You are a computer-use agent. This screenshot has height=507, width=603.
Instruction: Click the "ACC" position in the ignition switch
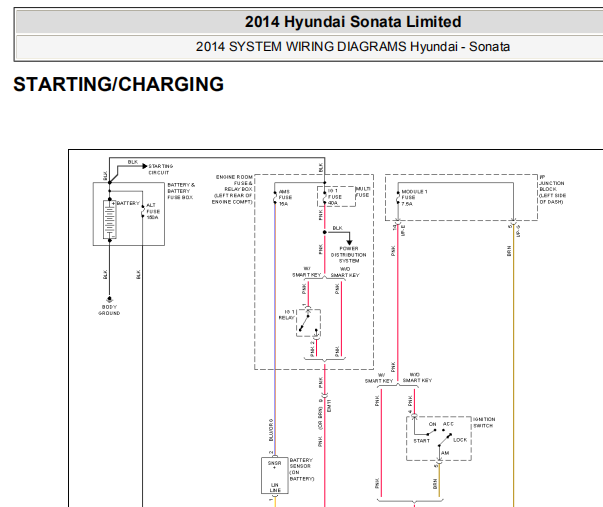pyautogui.click(x=448, y=424)
